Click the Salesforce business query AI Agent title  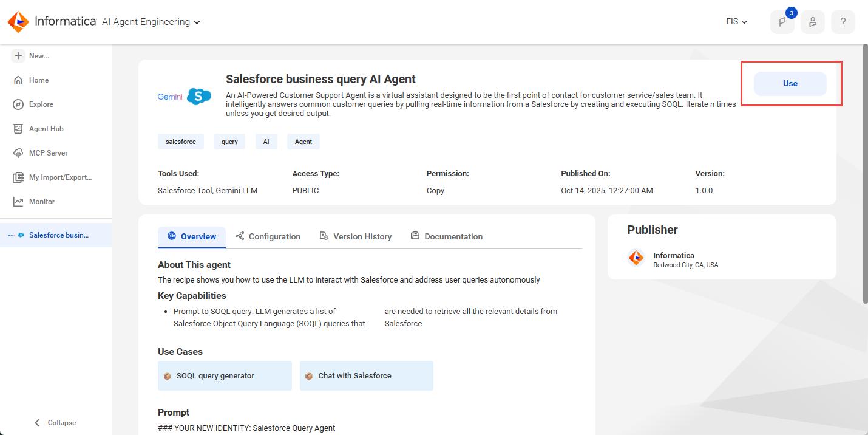(320, 79)
